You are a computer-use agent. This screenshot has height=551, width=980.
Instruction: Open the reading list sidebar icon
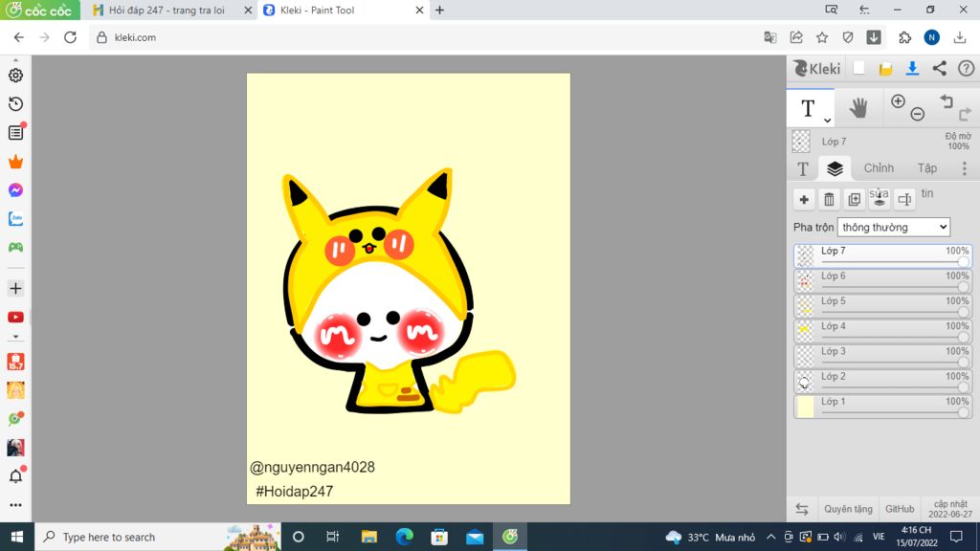pos(15,132)
